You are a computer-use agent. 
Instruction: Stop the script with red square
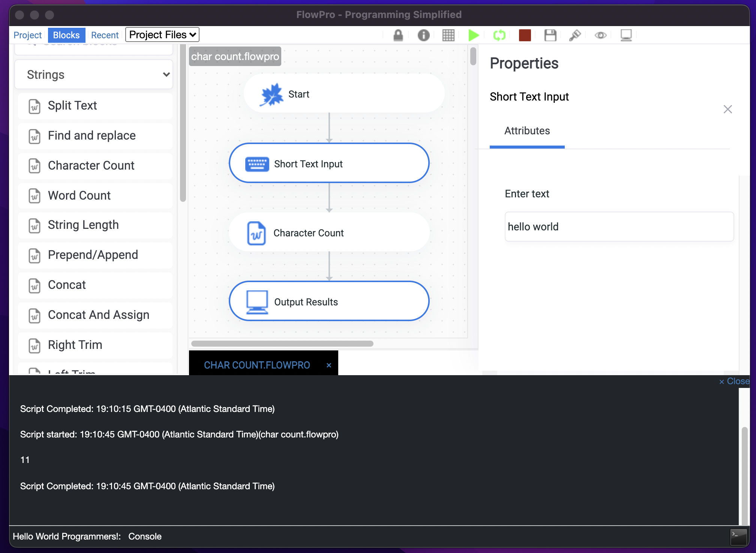tap(525, 35)
